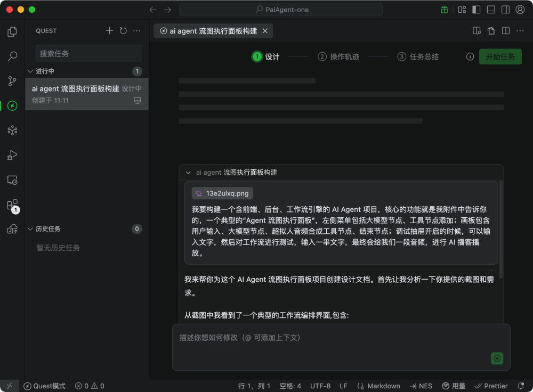Click the refresh tasks icon in the QUEST panel
Screen dimensions: 533x392
(x=123, y=30)
